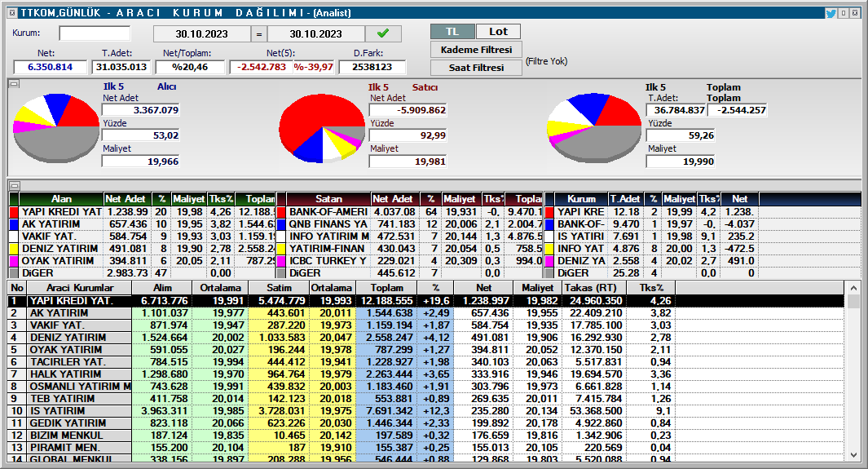Click Satıcı Net Adet value -5.909.862

(x=408, y=110)
